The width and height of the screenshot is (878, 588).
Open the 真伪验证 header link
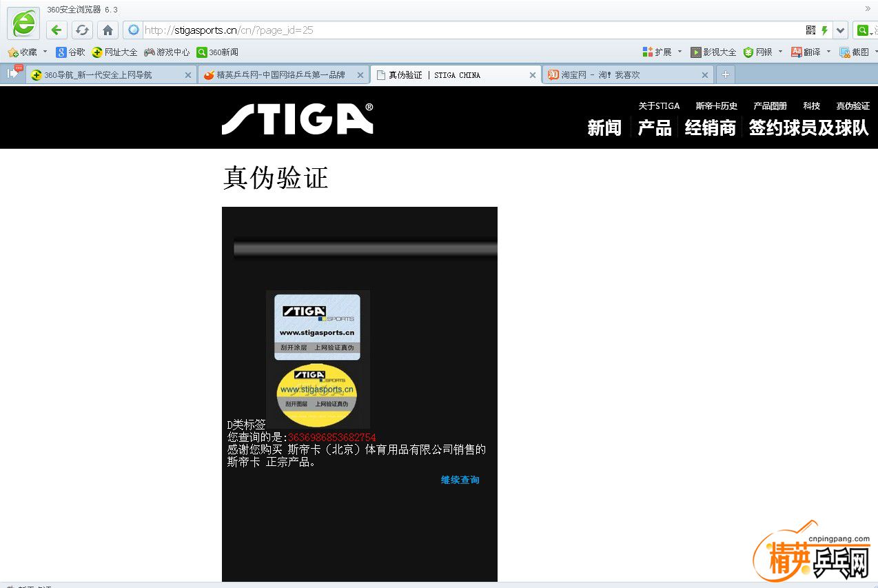point(853,106)
